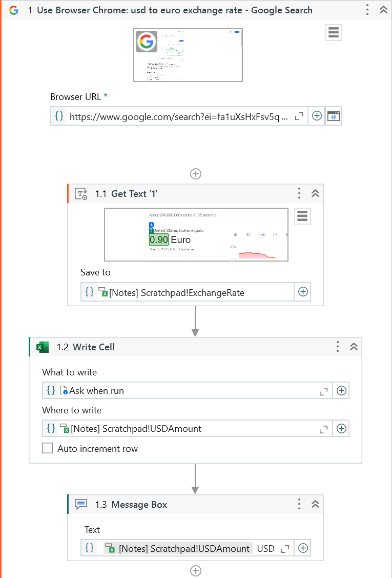
Task: Open options menu for Write Cell activity
Action: point(338,347)
